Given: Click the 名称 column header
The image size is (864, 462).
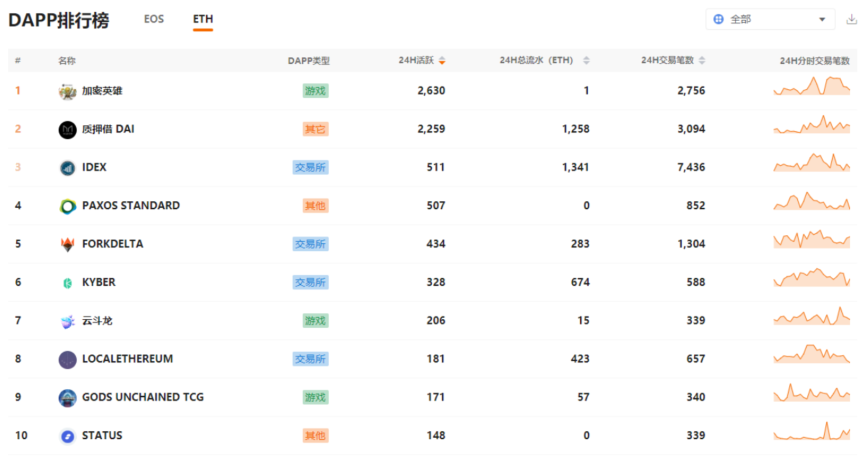Looking at the screenshot, I should pyautogui.click(x=67, y=61).
